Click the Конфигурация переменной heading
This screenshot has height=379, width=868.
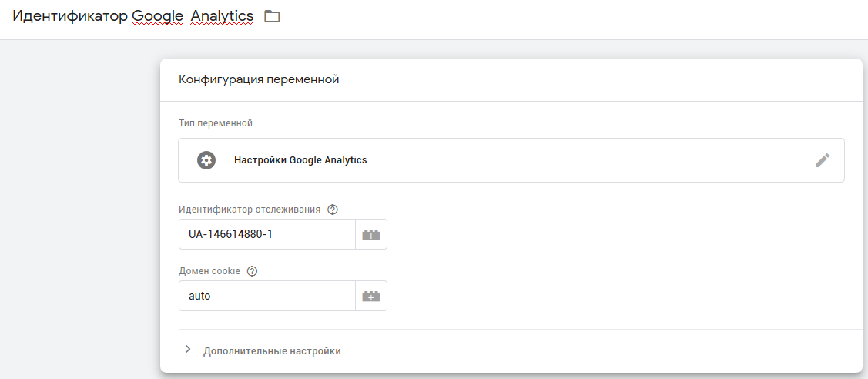(259, 79)
